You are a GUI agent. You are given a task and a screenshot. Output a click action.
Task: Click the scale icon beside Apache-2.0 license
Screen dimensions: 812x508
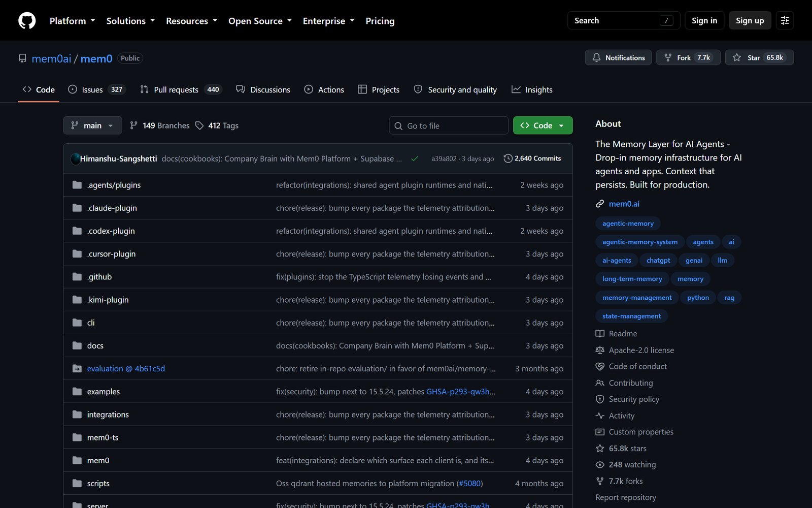coord(600,350)
